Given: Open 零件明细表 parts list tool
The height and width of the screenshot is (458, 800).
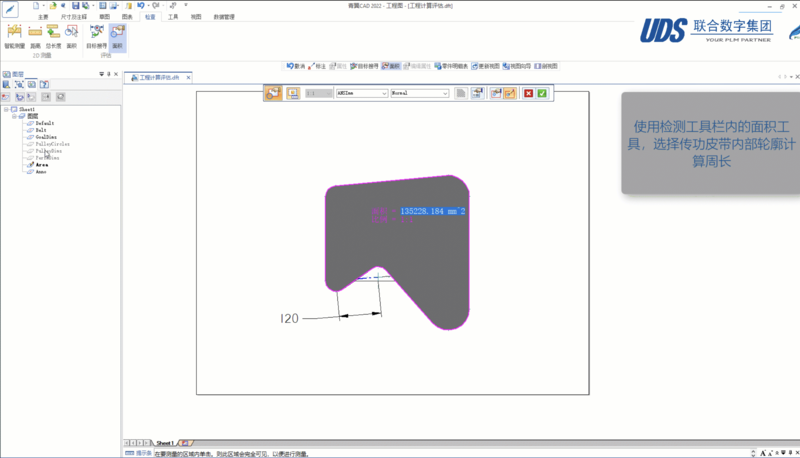Looking at the screenshot, I should [x=452, y=66].
